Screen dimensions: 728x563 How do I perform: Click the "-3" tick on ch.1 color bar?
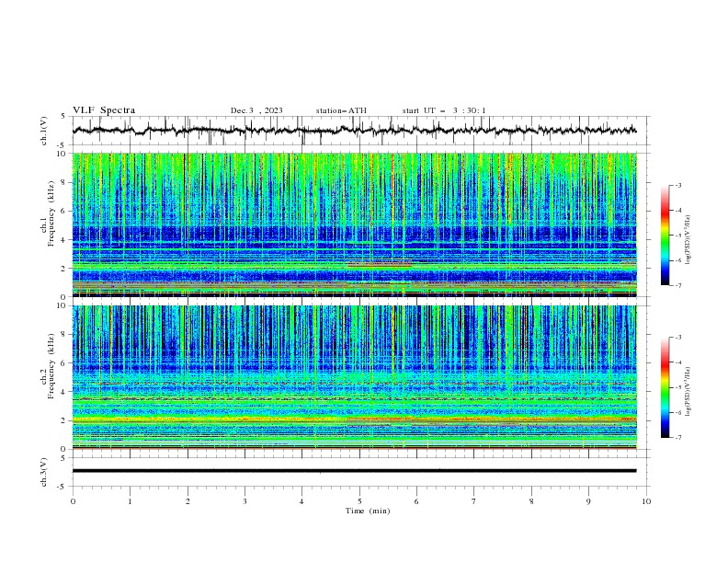[x=677, y=185]
